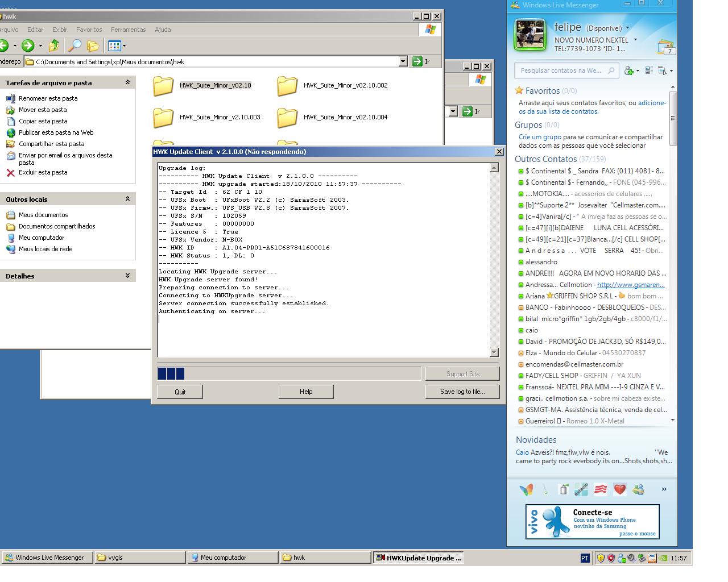Screen dimensions: 728x582
Task: Click the Help button in HWK Update Client
Action: click(x=306, y=392)
